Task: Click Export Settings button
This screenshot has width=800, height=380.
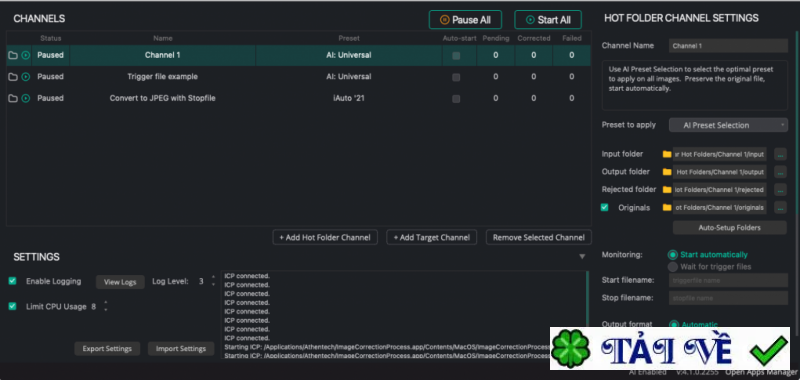Action: coord(107,349)
